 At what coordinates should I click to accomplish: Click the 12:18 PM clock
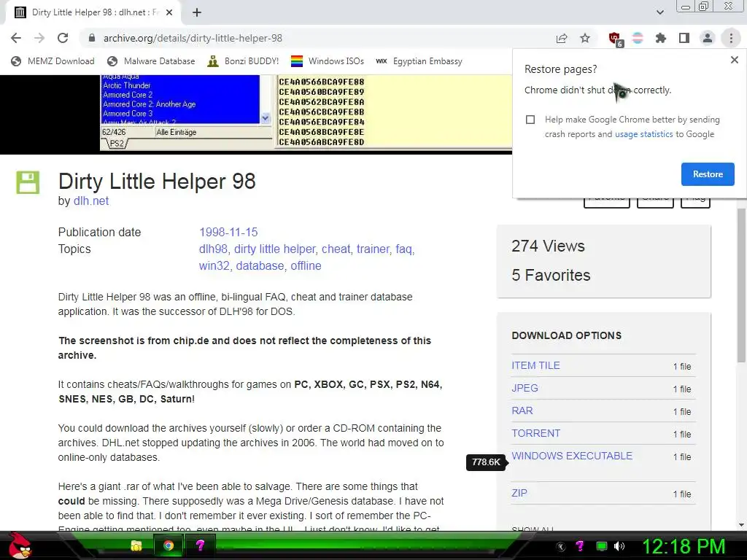pos(684,546)
